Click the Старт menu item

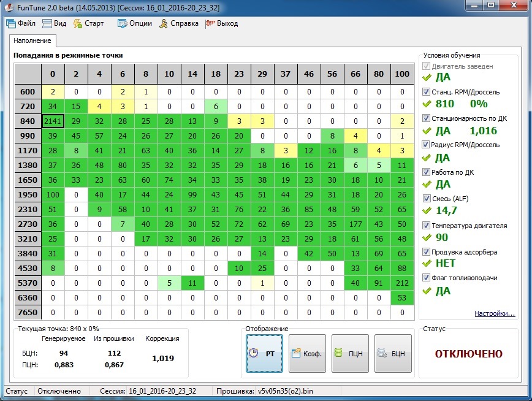(89, 23)
